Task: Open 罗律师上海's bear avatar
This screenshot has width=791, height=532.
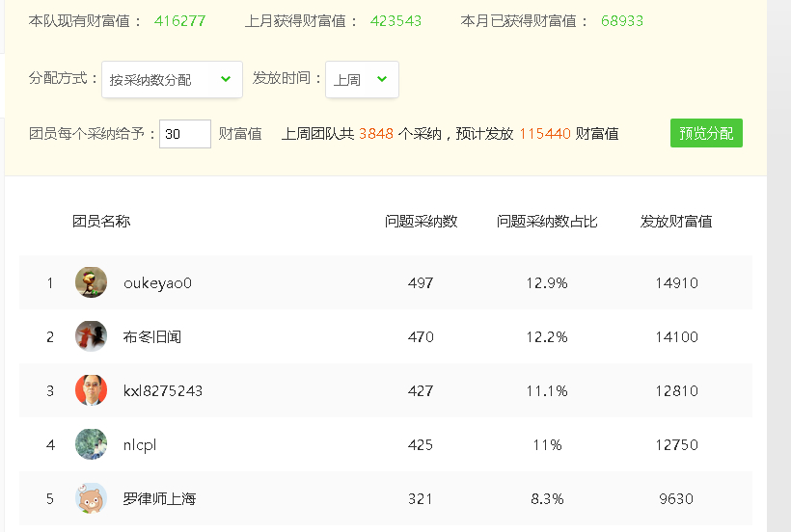Action: click(x=92, y=497)
